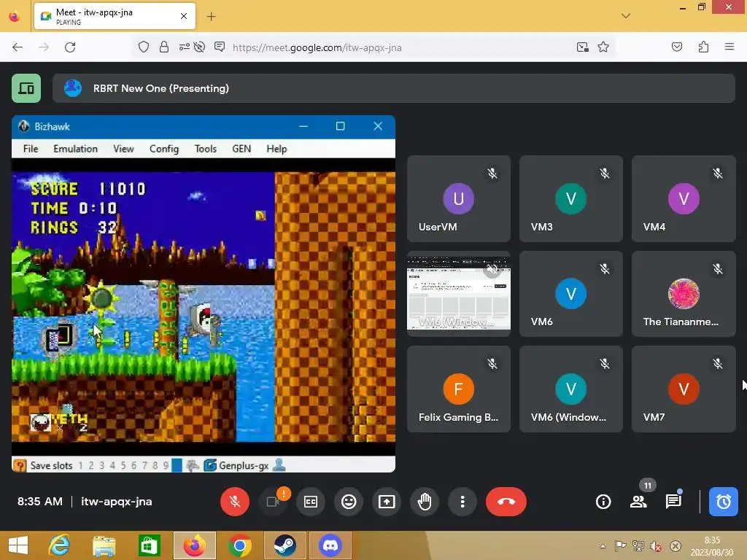Open Windows Start button
This screenshot has height=560, width=747.
[18, 545]
